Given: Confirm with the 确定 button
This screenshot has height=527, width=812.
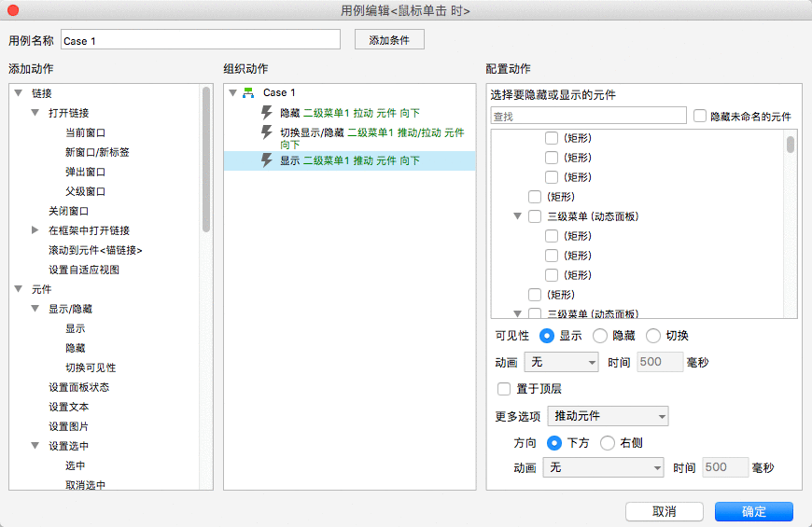Looking at the screenshot, I should click(754, 511).
